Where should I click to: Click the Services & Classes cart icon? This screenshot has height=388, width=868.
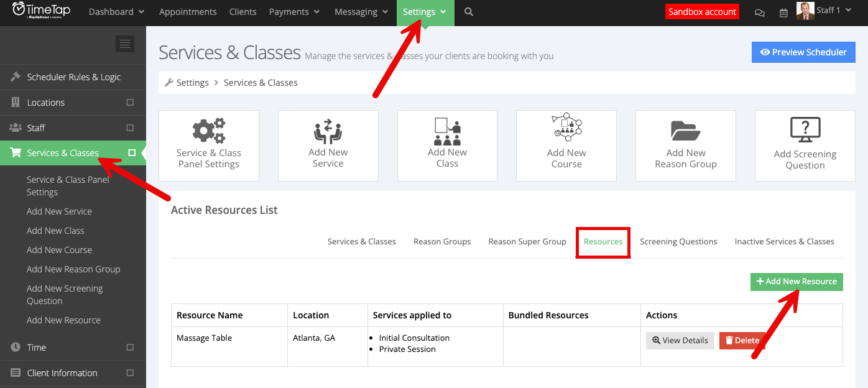pos(16,152)
